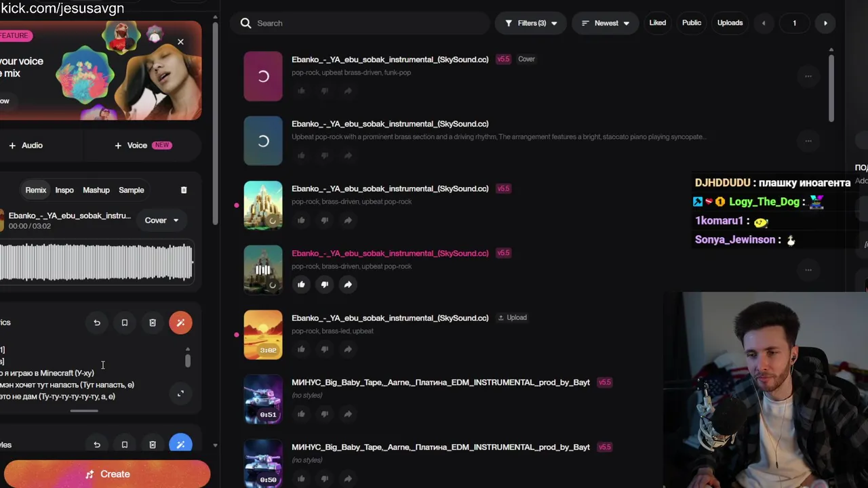Click the search magnifier icon
868x488 pixels.
coord(245,23)
